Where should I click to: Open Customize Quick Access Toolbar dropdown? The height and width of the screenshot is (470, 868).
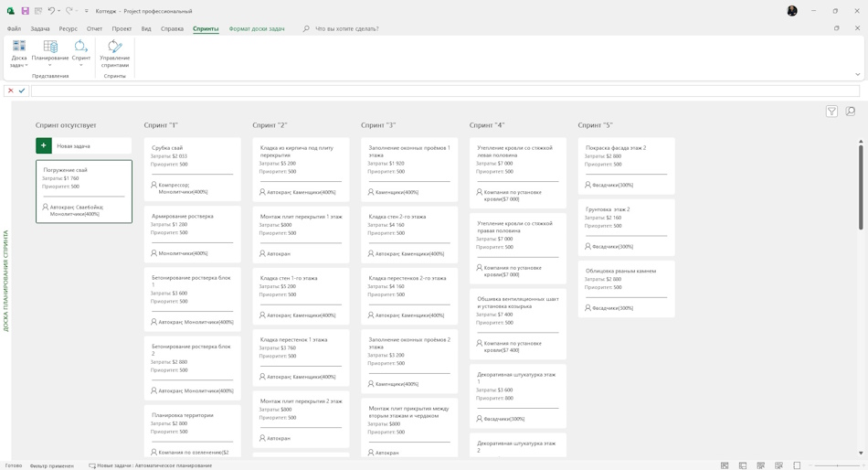click(x=87, y=11)
